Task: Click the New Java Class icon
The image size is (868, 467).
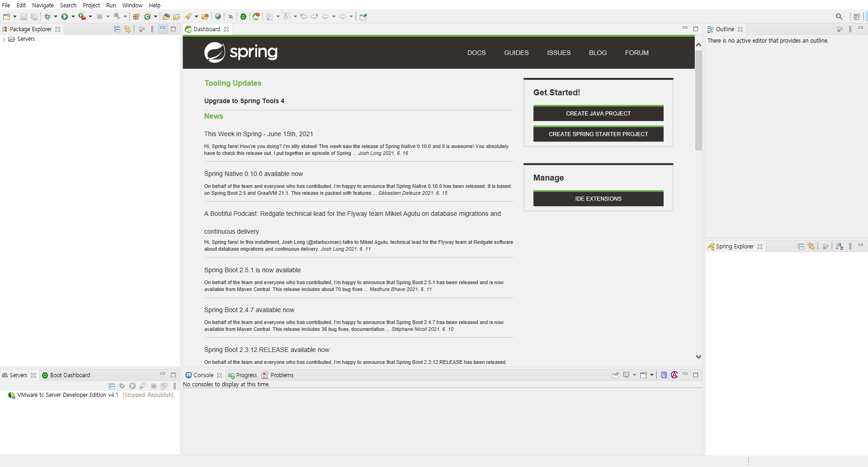Action: [x=148, y=16]
